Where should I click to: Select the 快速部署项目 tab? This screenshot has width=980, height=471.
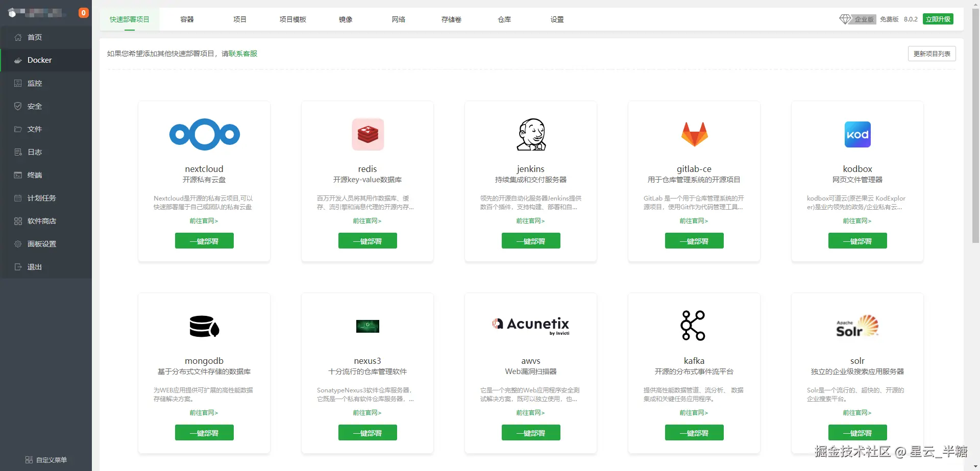click(x=130, y=19)
